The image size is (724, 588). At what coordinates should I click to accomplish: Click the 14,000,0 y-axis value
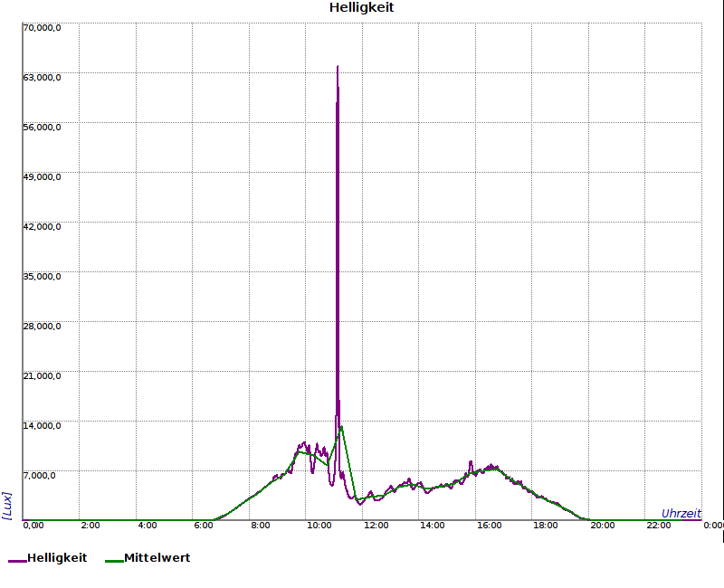point(42,425)
